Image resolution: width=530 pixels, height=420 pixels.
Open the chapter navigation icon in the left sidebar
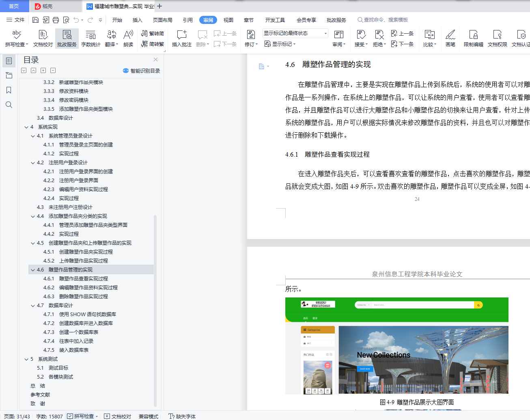(9, 75)
